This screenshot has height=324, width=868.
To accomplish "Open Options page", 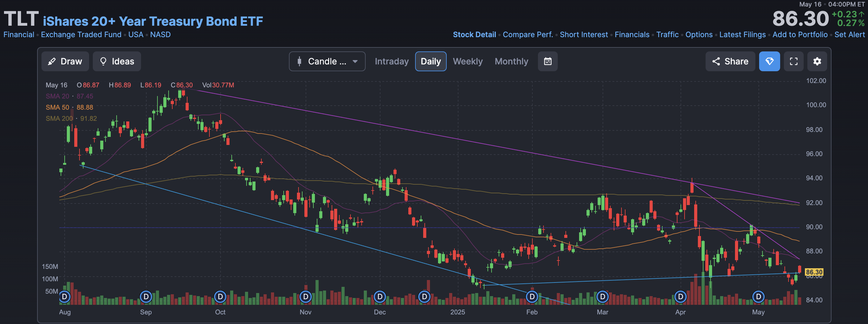I will [699, 34].
